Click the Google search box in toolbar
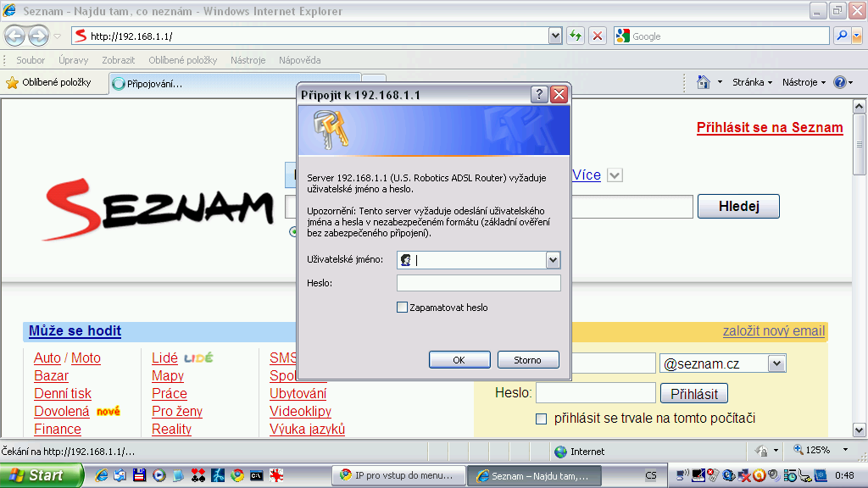This screenshot has width=868, height=488. (721, 36)
